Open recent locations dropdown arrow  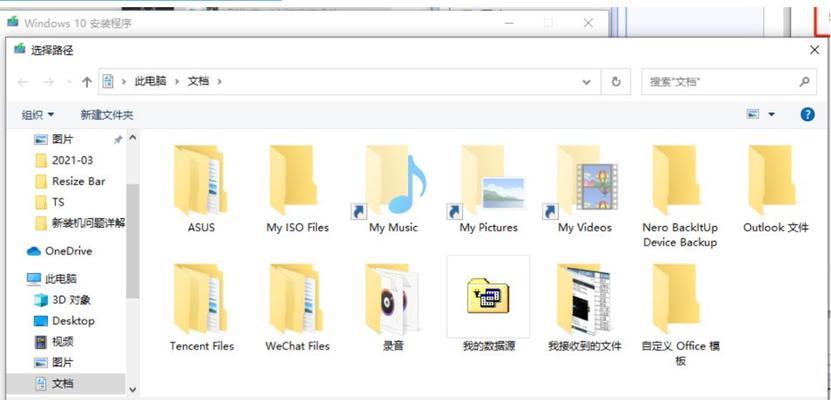click(68, 82)
